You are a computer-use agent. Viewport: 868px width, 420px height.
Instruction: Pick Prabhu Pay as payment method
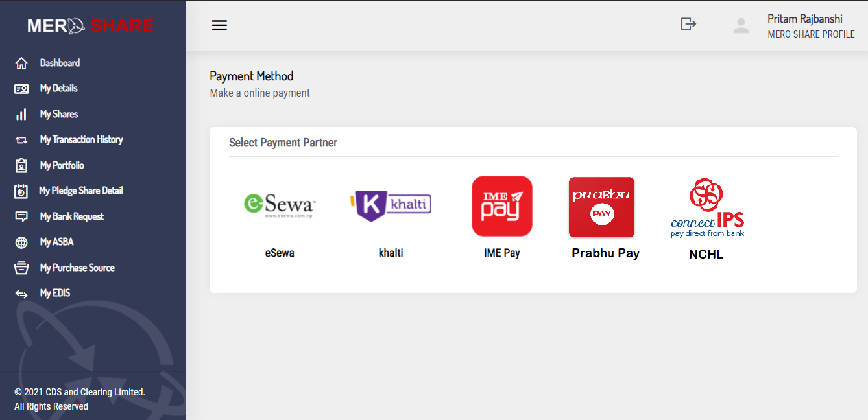(x=601, y=207)
